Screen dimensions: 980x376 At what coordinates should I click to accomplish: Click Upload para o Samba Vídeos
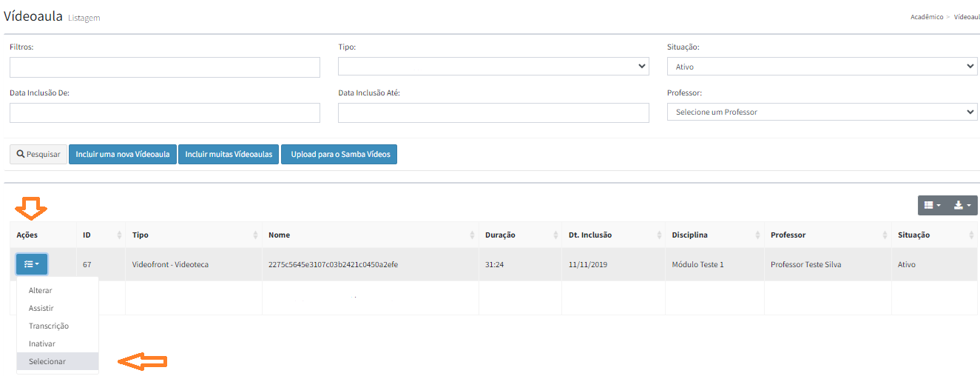[339, 155]
